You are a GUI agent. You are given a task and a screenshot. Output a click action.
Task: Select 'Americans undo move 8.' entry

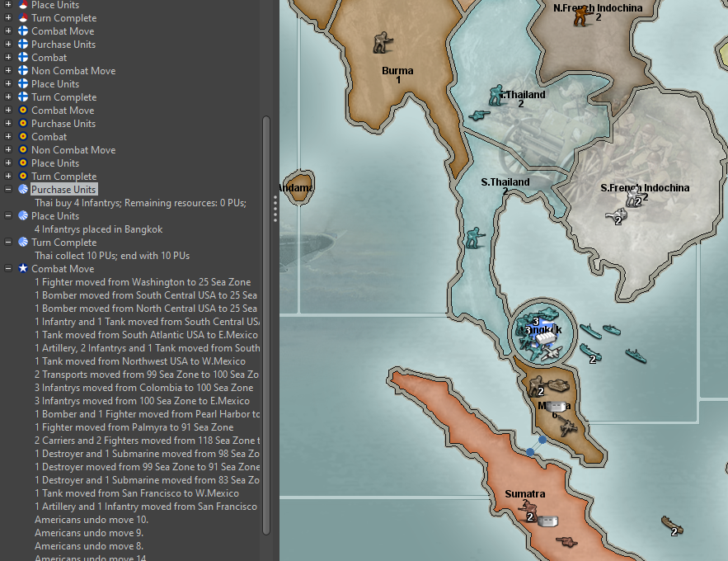(x=89, y=546)
